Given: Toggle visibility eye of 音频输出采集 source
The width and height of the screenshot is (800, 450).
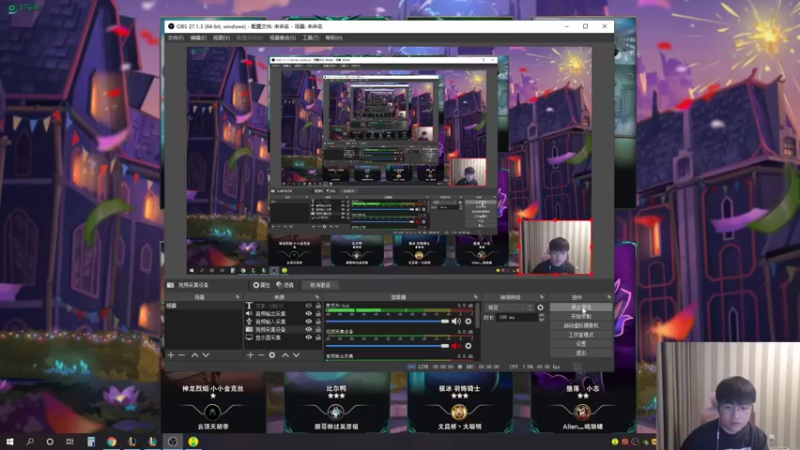Looking at the screenshot, I should (x=308, y=314).
